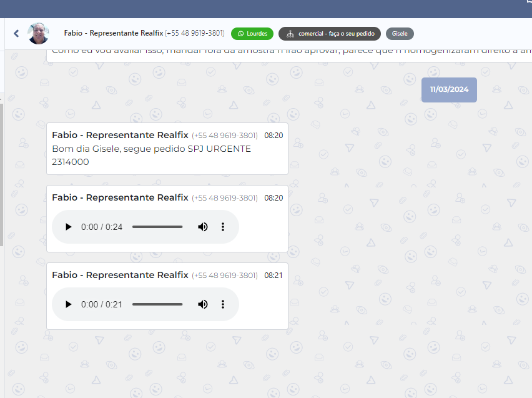Click the sitemap icon in the comercial tag

click(x=290, y=34)
